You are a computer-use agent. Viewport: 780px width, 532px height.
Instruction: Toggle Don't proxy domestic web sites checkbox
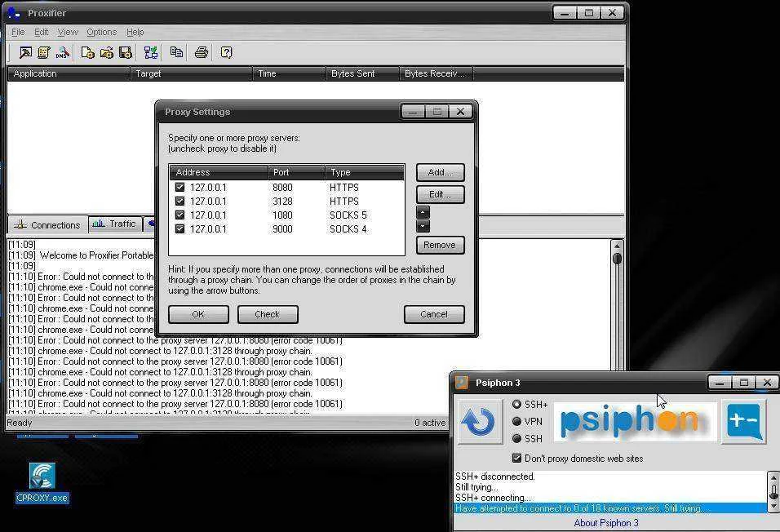[x=516, y=458]
